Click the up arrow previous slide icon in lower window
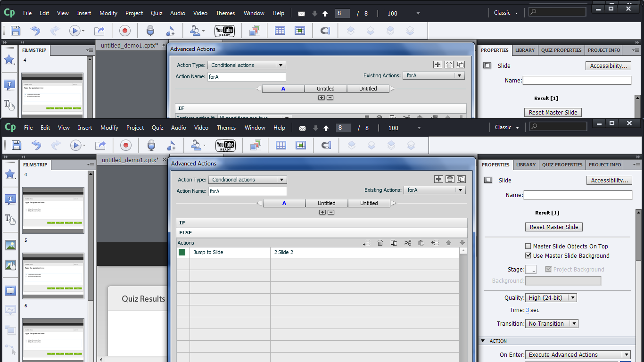Viewport: 644px width, 362px height. pos(326,128)
